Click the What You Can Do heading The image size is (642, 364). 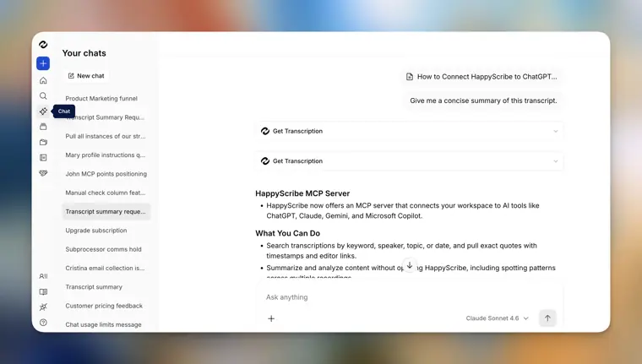pyautogui.click(x=288, y=233)
